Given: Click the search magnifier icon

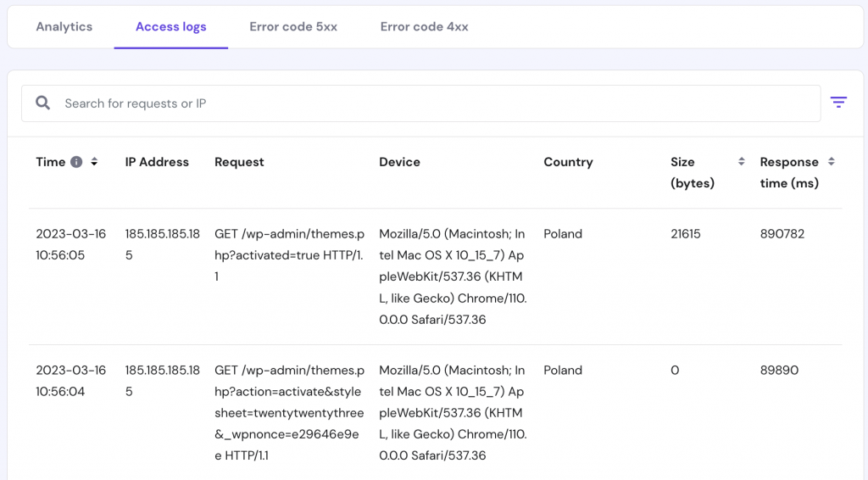Looking at the screenshot, I should (x=42, y=103).
